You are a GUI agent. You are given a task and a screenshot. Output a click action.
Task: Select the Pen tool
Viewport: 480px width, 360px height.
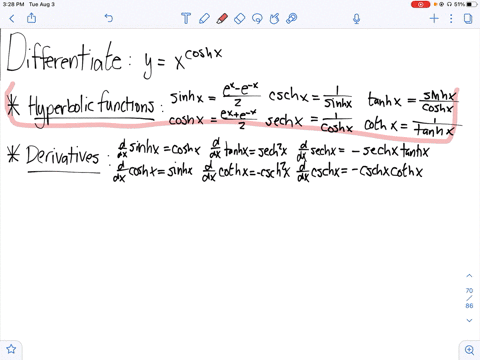(x=204, y=18)
